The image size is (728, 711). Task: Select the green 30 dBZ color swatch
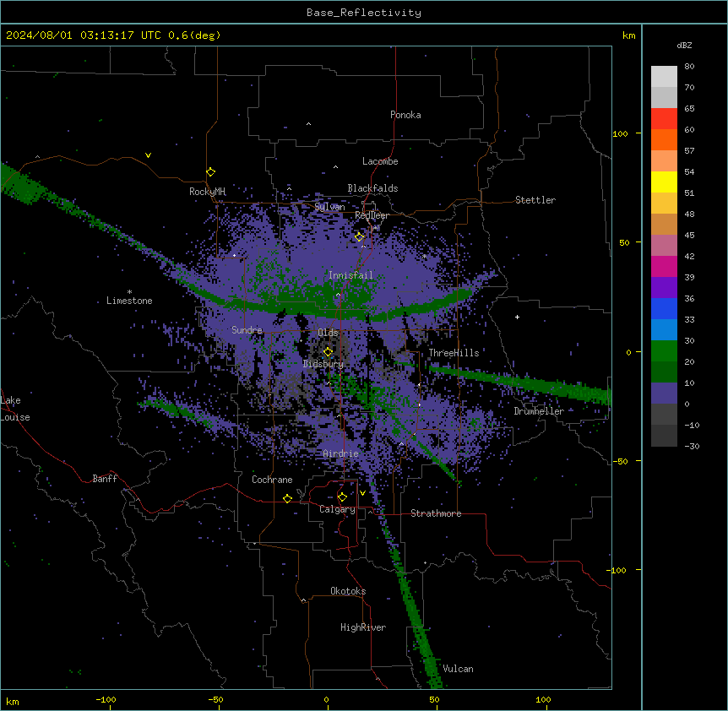point(664,350)
